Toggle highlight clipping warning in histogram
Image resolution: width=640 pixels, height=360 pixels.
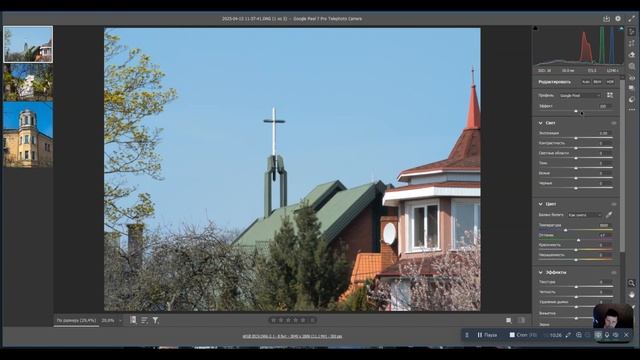pos(621,28)
